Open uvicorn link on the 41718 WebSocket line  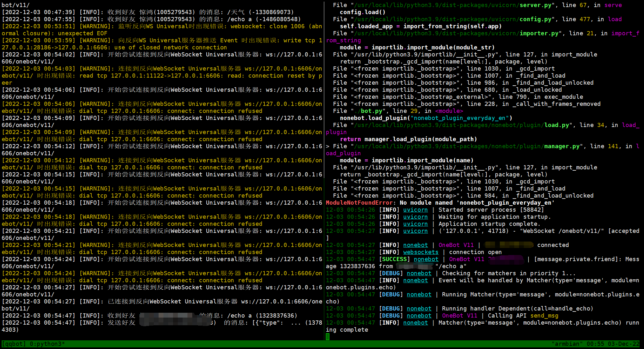point(416,231)
